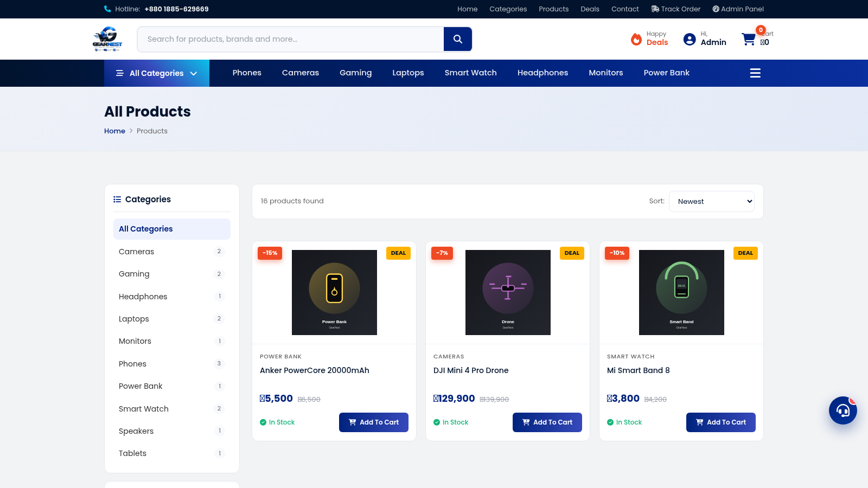Click Home in the breadcrumb
This screenshot has height=488, width=868.
click(114, 131)
